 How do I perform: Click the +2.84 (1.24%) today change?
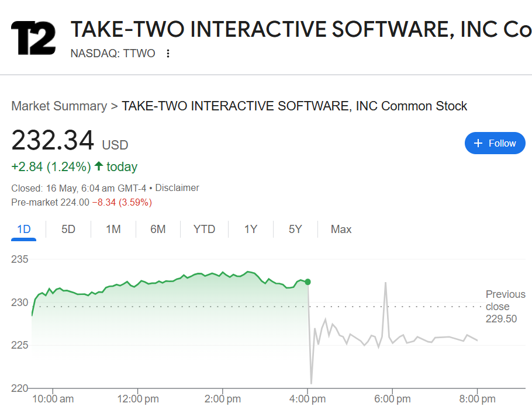(74, 166)
